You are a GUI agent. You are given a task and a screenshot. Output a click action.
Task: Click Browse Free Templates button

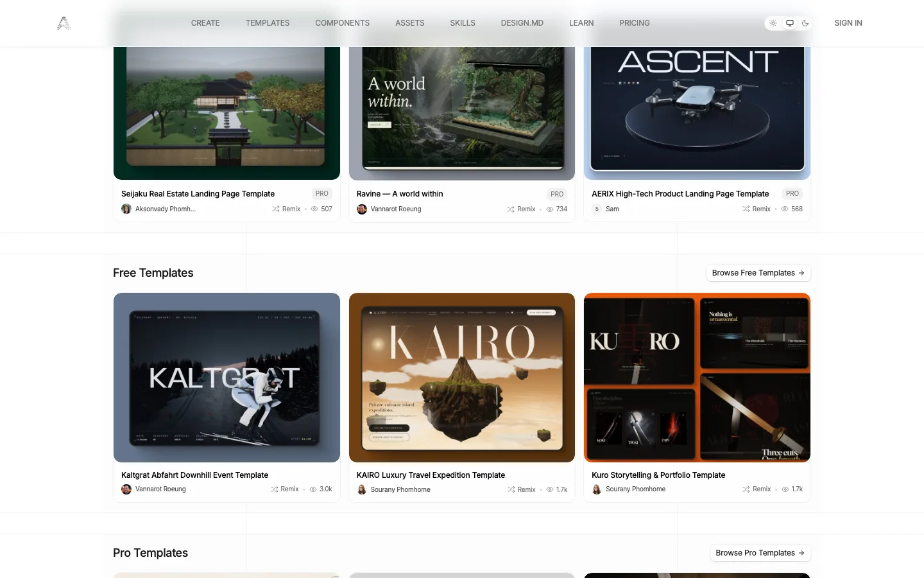pos(758,273)
